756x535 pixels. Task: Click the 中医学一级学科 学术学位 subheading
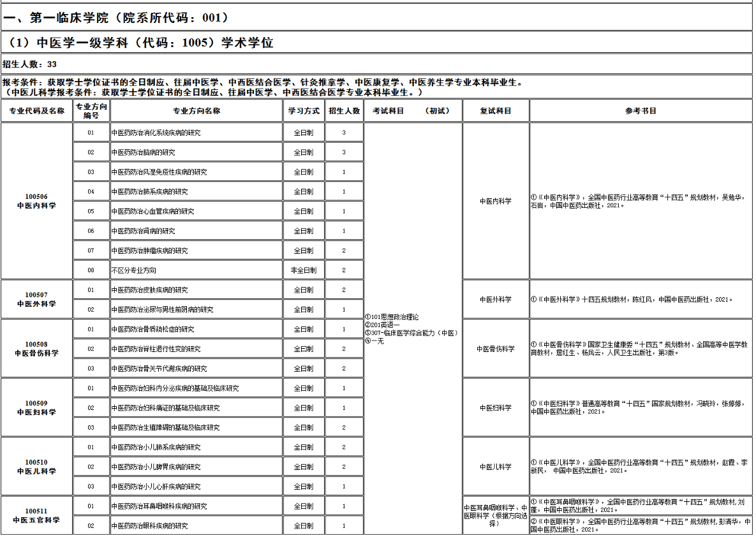[x=140, y=43]
